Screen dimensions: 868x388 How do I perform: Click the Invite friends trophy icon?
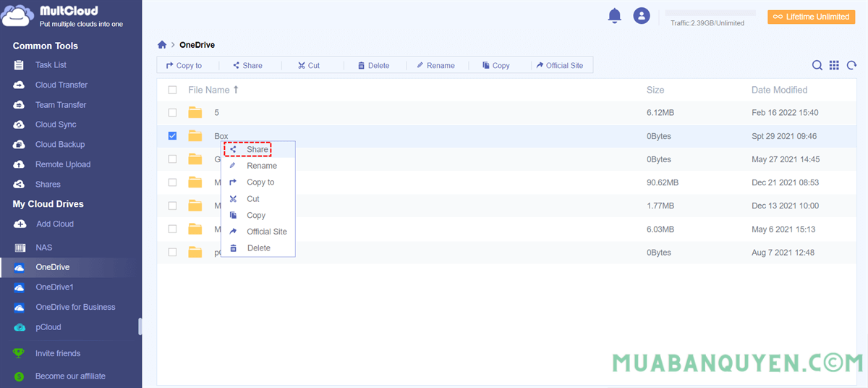(20, 353)
